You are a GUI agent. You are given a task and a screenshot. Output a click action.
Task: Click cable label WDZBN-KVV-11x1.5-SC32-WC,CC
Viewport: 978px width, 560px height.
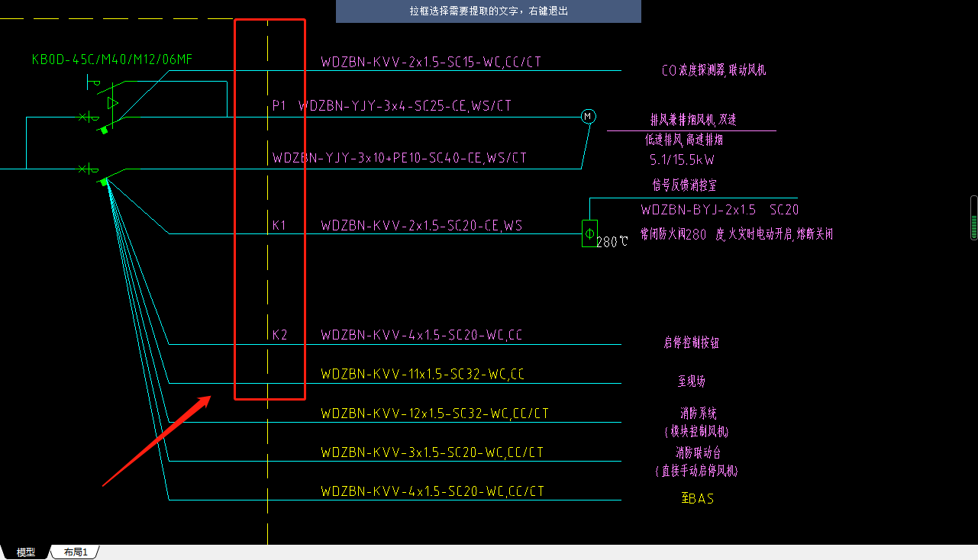(x=423, y=374)
